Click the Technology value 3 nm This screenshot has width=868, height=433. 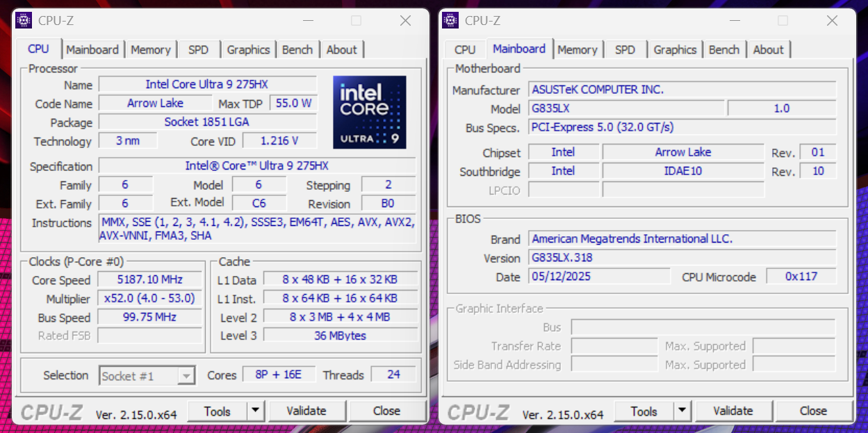(x=128, y=140)
